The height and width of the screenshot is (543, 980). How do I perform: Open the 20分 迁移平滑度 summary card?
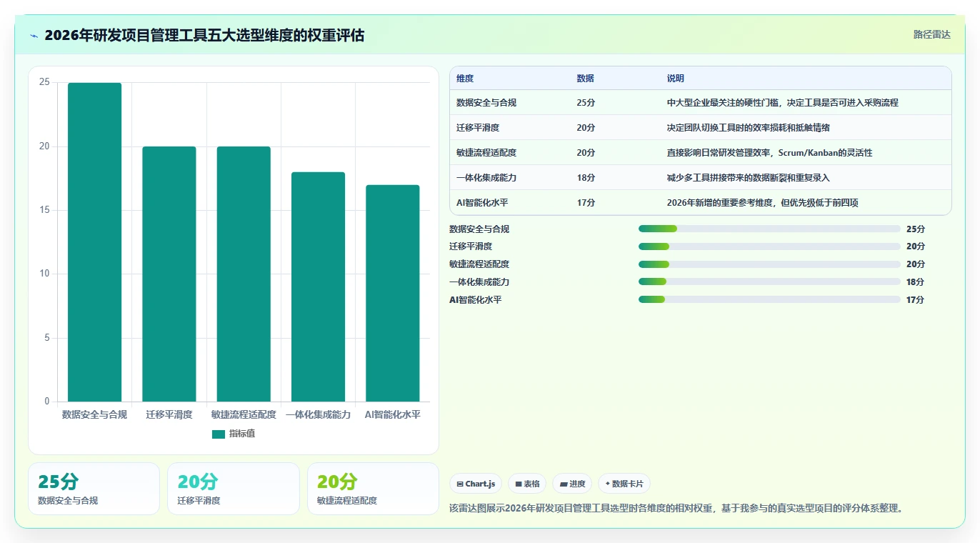pos(234,489)
